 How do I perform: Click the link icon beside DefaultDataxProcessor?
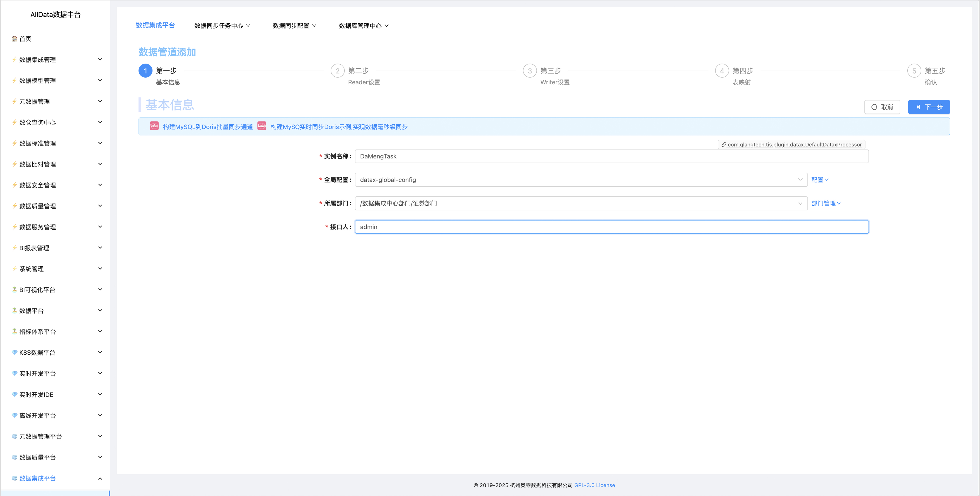(x=724, y=144)
